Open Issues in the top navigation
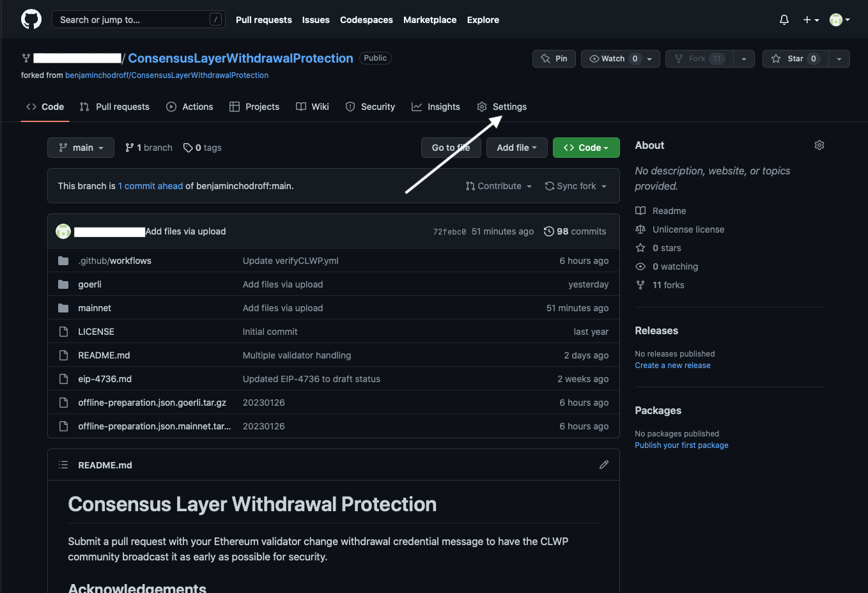This screenshot has height=593, width=868. coord(316,20)
